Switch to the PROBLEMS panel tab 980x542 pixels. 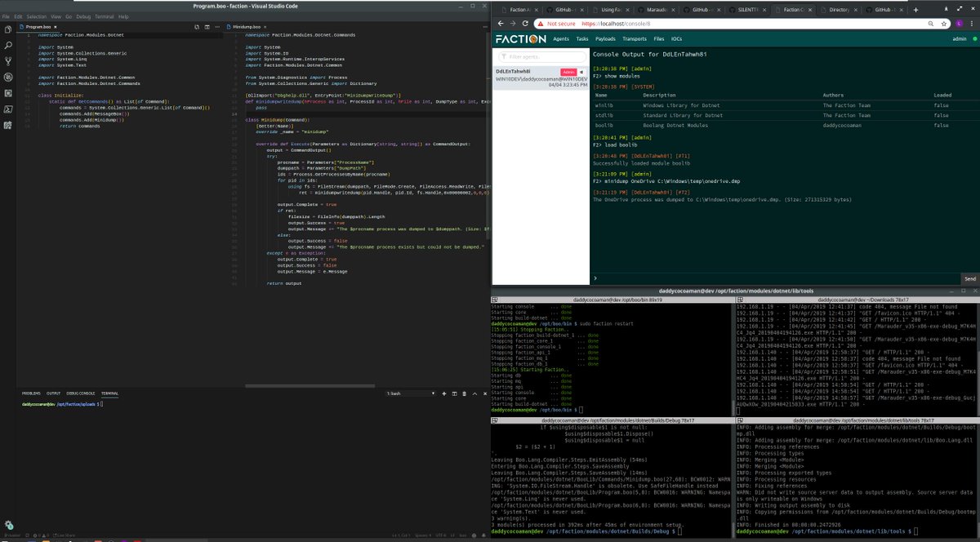point(31,393)
